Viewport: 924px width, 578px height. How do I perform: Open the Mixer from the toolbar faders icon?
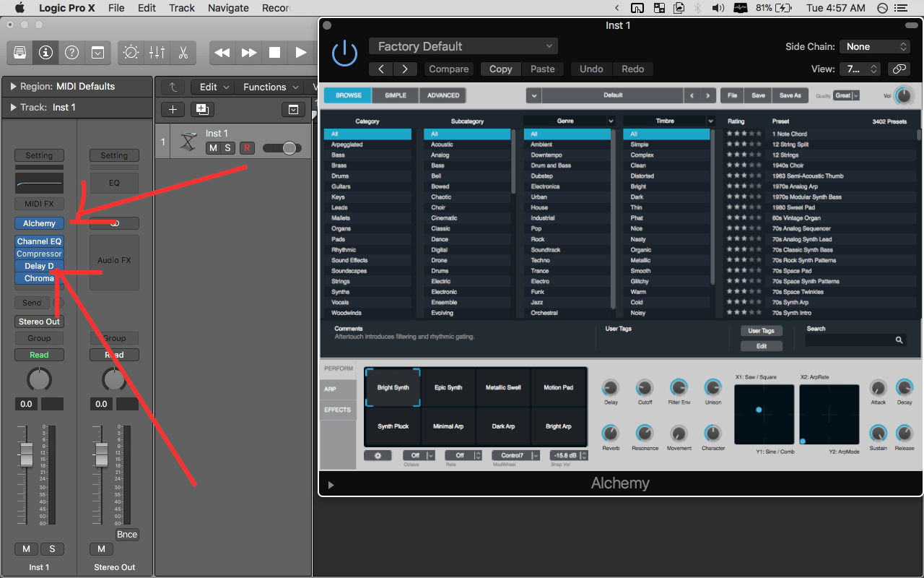157,53
